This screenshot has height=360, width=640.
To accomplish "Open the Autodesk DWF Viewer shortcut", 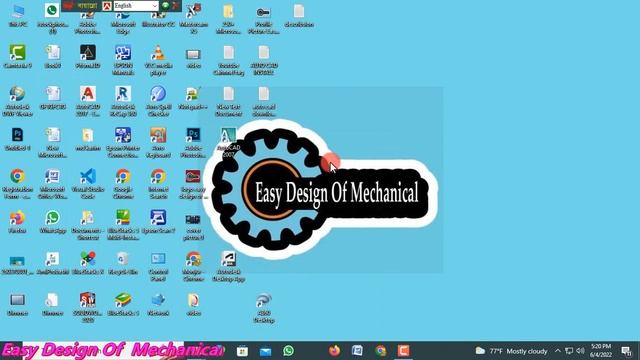I will [18, 101].
